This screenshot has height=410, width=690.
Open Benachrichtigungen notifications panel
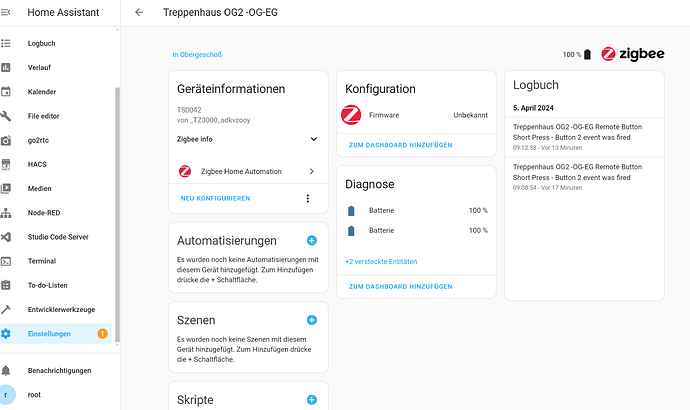[x=60, y=370]
